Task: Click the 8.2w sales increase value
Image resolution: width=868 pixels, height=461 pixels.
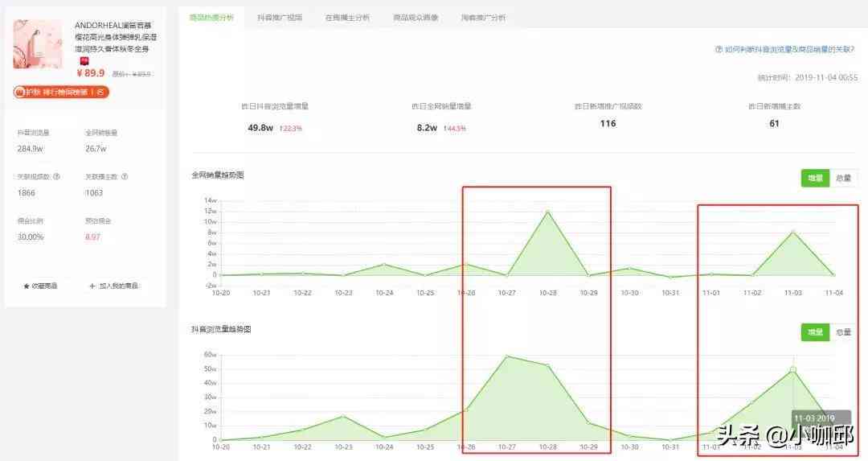Action: point(427,128)
